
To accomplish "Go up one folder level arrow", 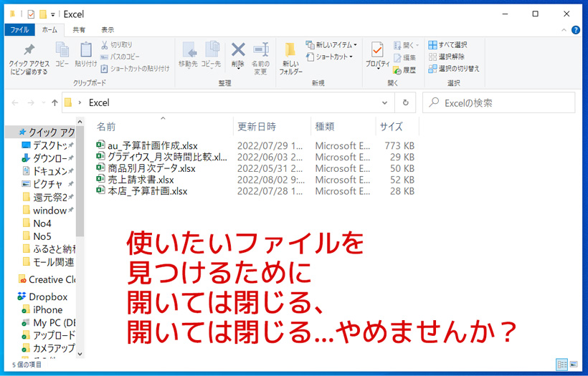I will coord(54,102).
